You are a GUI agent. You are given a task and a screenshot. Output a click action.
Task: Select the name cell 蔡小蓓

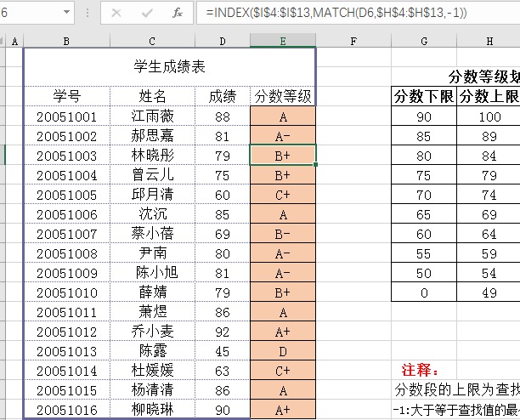153,234
